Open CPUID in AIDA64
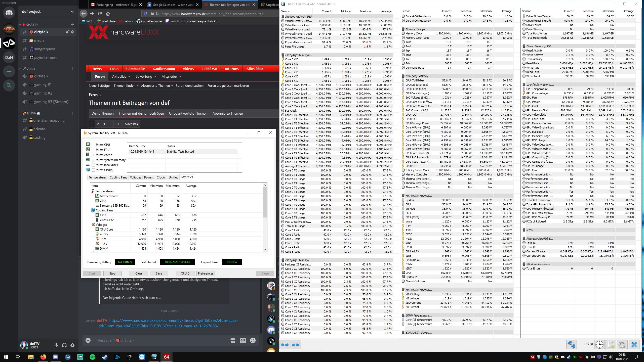 click(185, 274)
